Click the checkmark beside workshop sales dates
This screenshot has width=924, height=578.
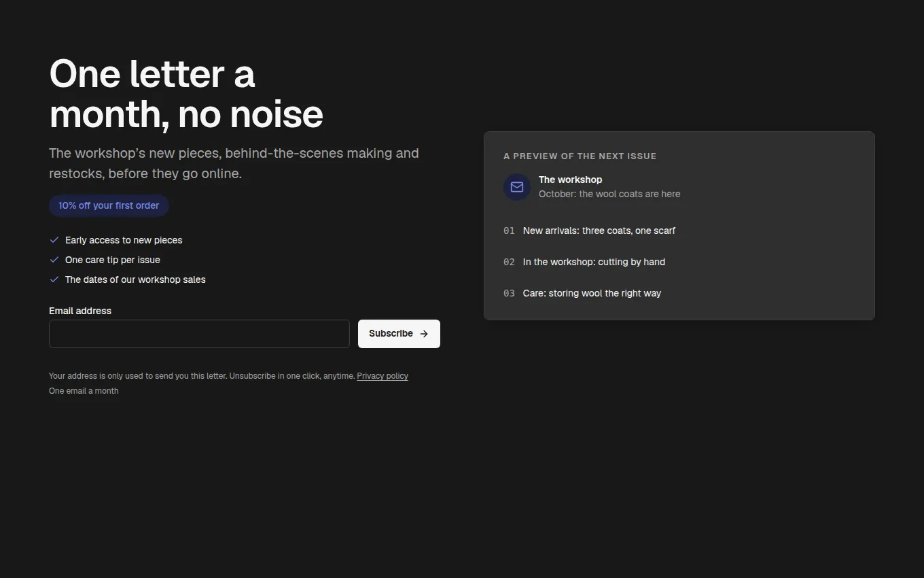[x=54, y=279]
